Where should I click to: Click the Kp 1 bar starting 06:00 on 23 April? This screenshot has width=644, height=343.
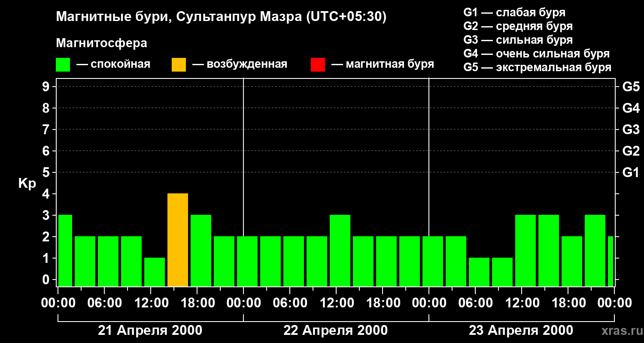click(479, 272)
